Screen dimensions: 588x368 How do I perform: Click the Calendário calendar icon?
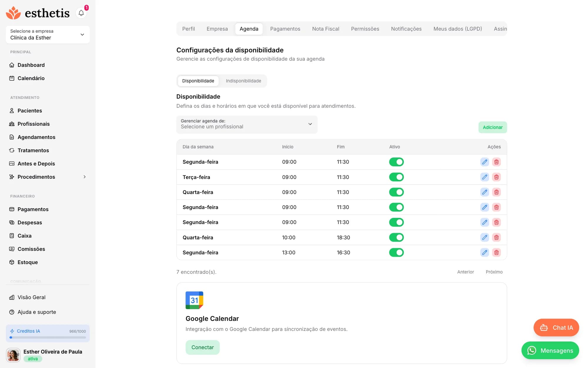[12, 78]
